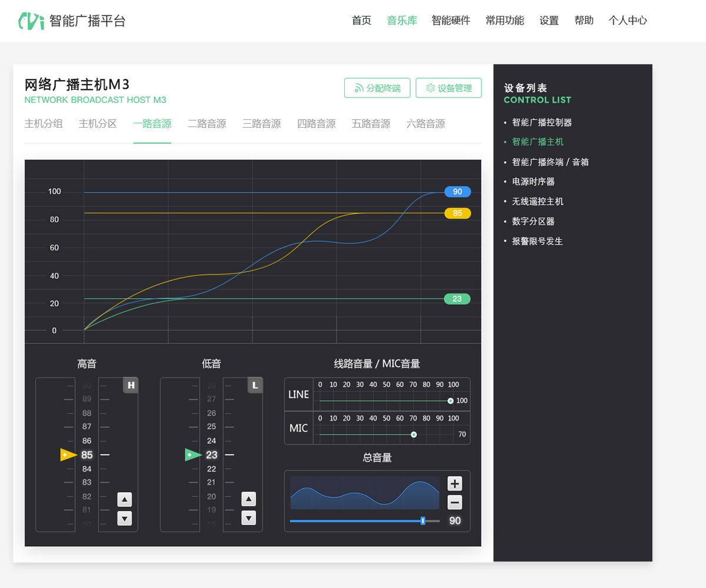Open 智能广播控制器 in device list

(542, 122)
